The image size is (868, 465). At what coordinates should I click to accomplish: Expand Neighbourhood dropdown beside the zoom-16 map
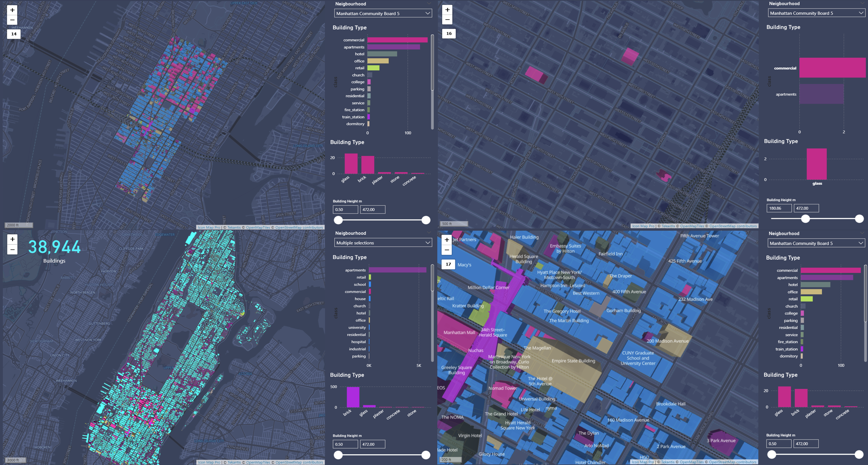coord(816,13)
